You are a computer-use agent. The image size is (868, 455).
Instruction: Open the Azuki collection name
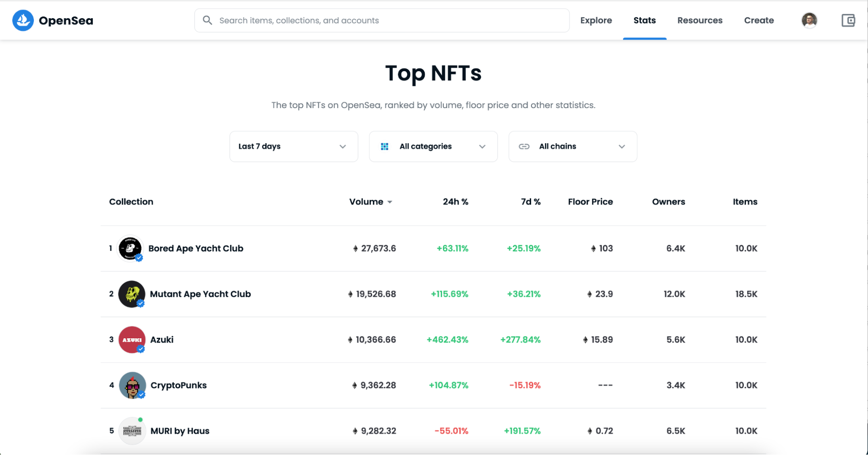[x=162, y=340]
